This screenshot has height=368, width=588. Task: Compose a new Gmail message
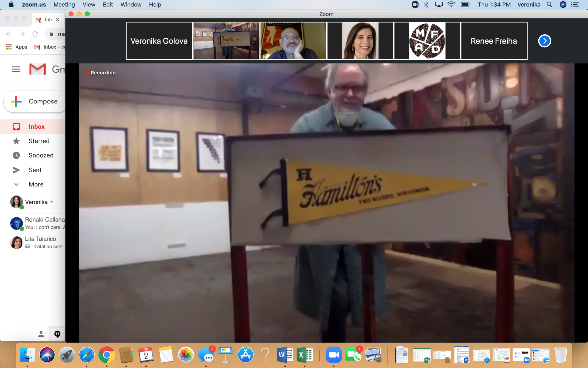pyautogui.click(x=34, y=101)
